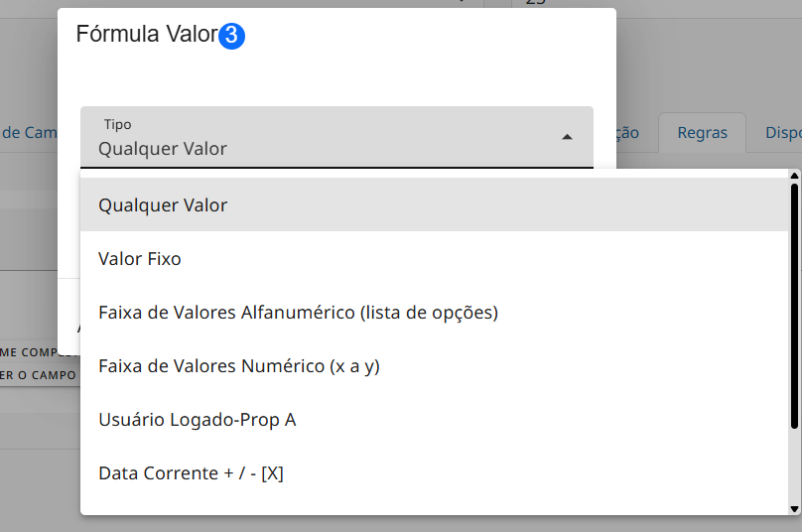This screenshot has width=802, height=532.
Task: Click the scrollbar up arrow in the list
Action: (x=794, y=176)
